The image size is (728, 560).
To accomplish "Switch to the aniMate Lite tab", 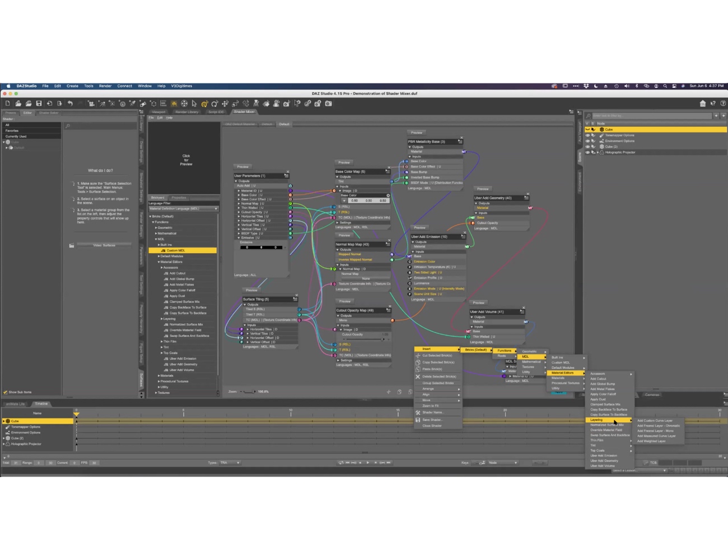I will pyautogui.click(x=15, y=404).
